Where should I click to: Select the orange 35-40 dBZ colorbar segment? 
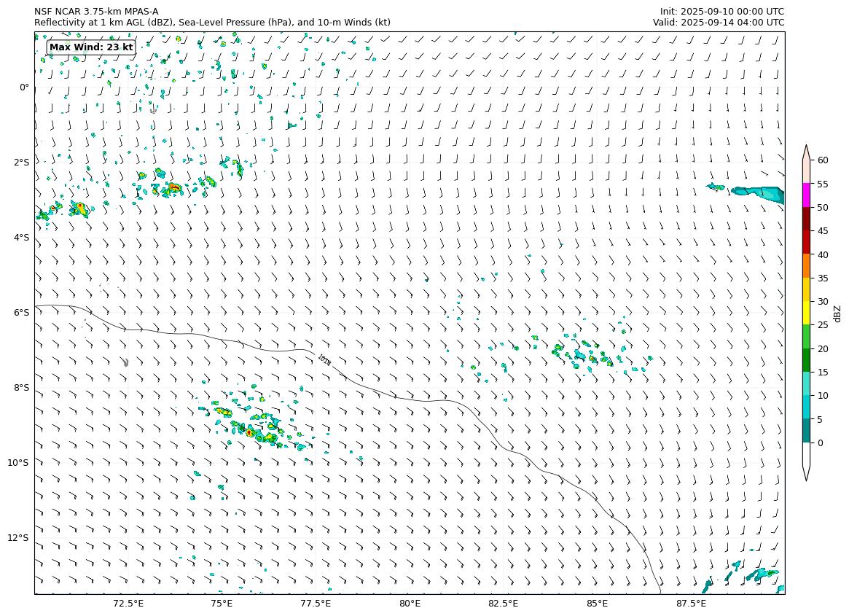(807, 266)
